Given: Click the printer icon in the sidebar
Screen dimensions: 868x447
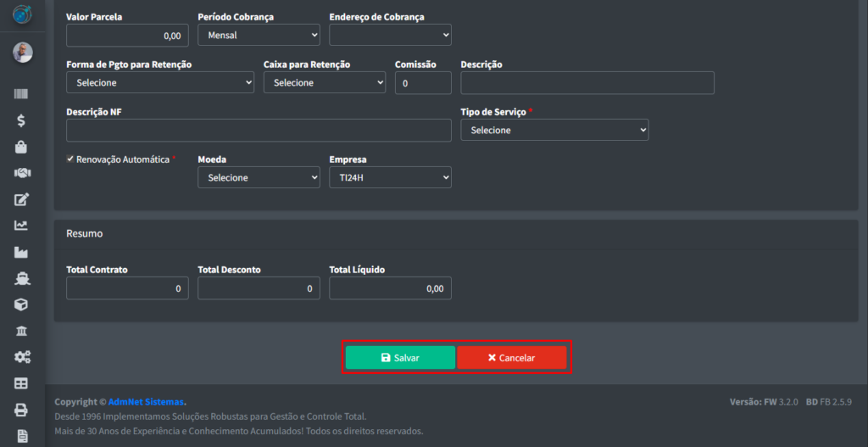Looking at the screenshot, I should point(22,410).
